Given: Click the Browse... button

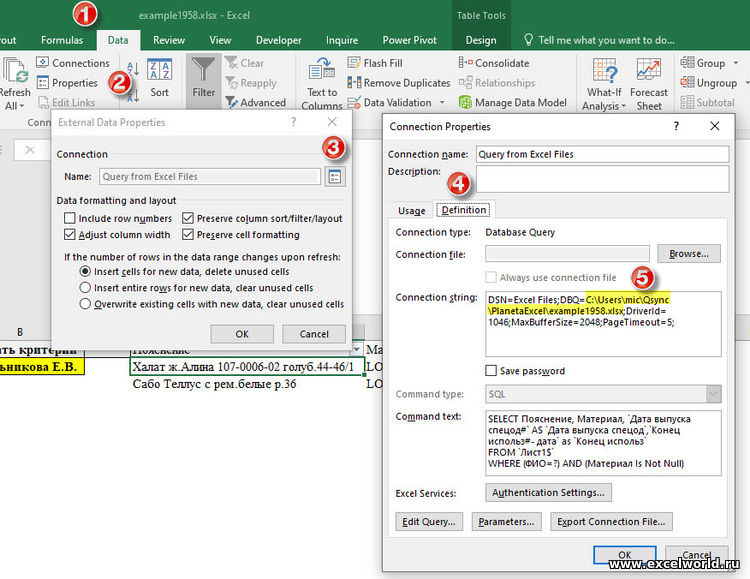Looking at the screenshot, I should point(689,254).
